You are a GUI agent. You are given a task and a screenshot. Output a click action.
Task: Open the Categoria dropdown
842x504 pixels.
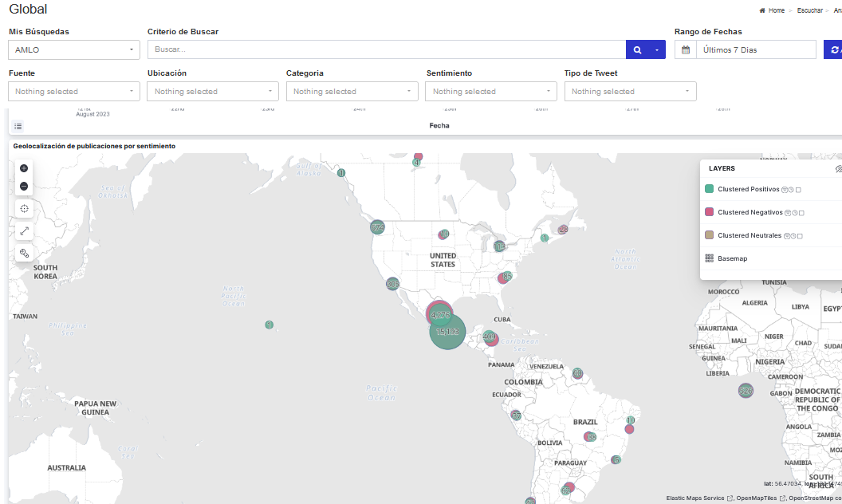[x=352, y=92]
